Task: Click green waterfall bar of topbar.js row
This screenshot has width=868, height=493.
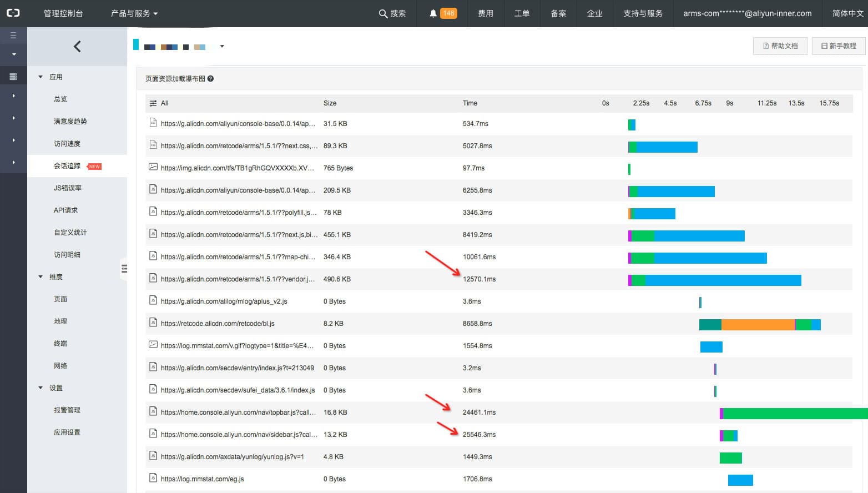Action: click(795, 414)
